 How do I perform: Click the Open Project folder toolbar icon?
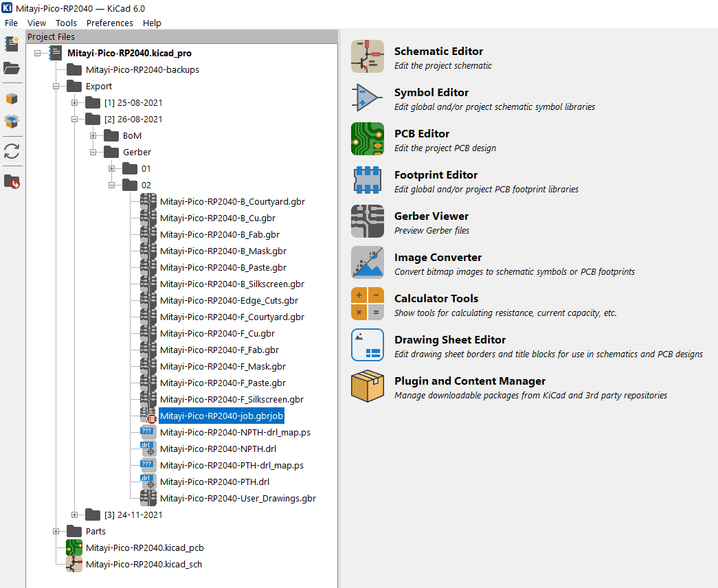tap(12, 68)
